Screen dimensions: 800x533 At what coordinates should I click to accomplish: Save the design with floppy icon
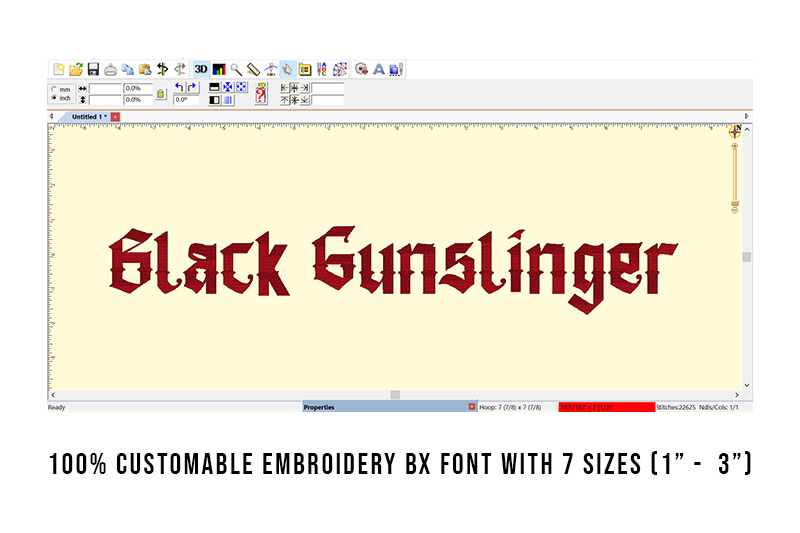click(x=93, y=69)
